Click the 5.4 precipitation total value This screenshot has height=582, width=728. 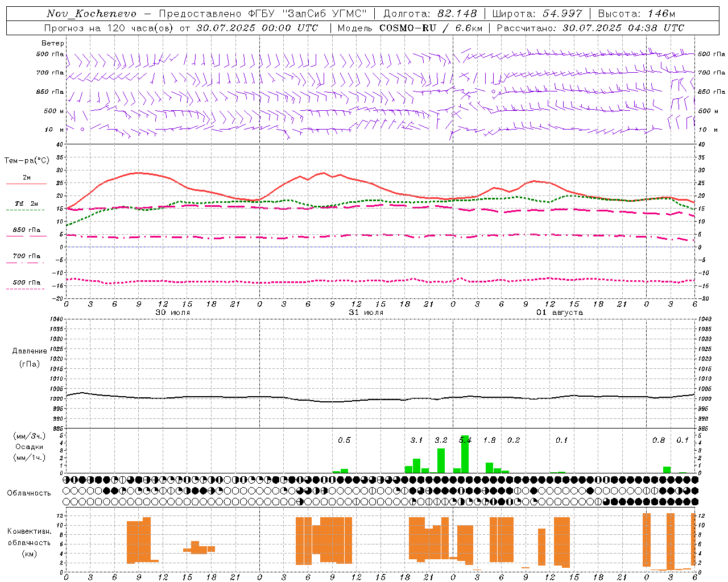[x=465, y=440]
